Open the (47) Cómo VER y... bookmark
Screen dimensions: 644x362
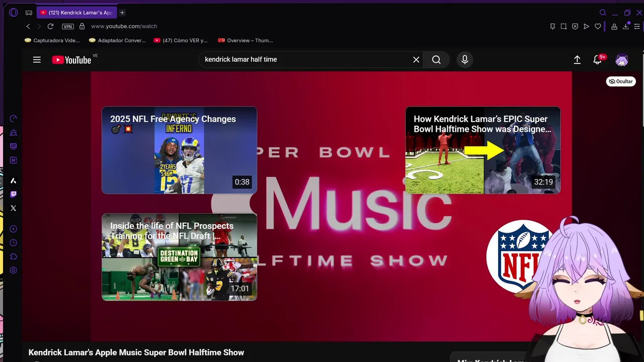(x=181, y=40)
